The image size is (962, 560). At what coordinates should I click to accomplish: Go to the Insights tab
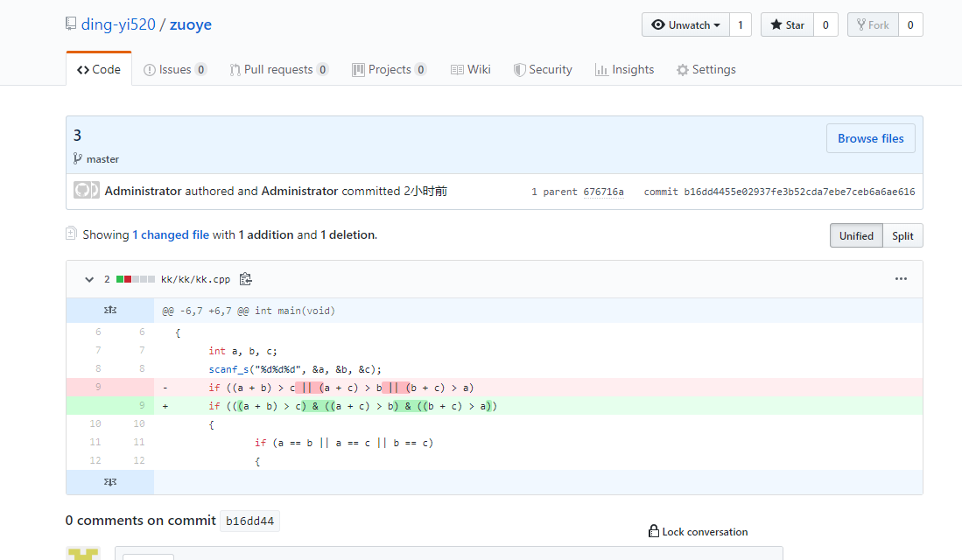624,70
